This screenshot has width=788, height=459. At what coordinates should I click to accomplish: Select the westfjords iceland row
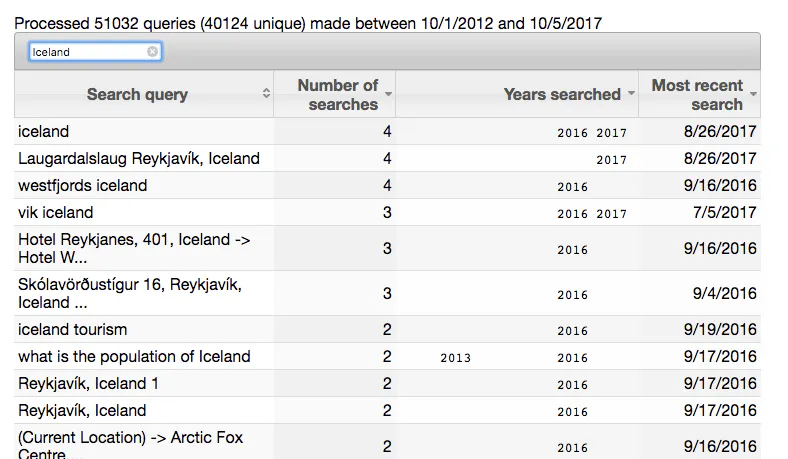coord(387,186)
